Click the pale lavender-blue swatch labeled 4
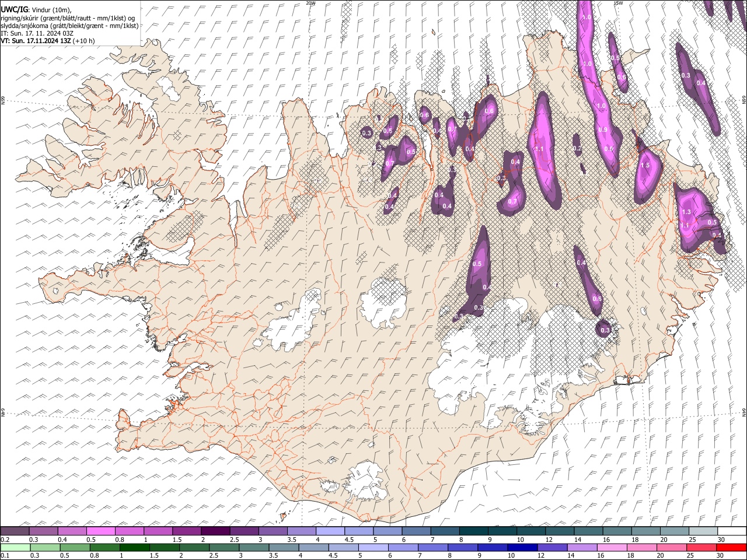 coord(330,531)
